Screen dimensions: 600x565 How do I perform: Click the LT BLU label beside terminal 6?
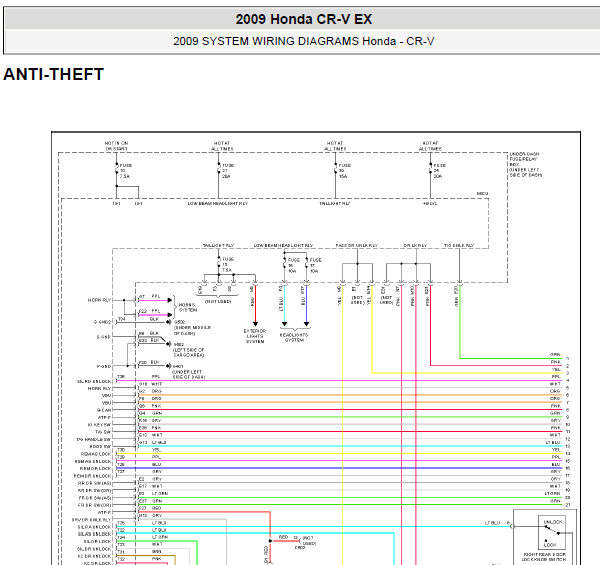pyautogui.click(x=492, y=523)
